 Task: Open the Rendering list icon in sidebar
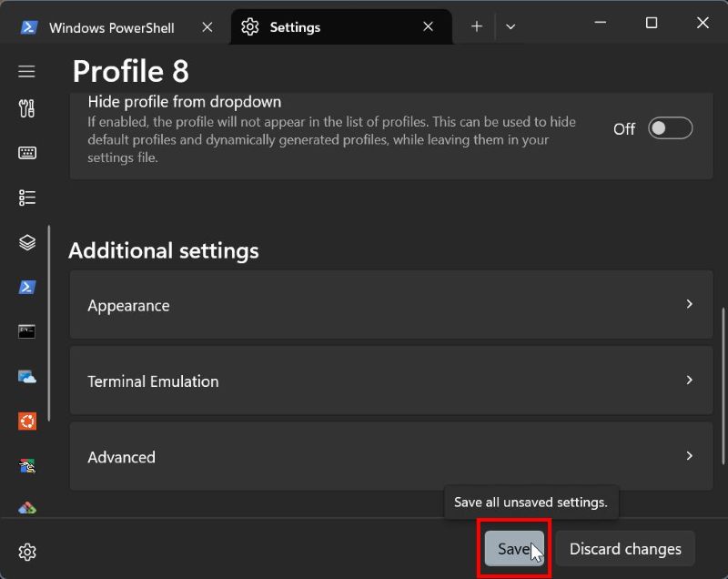pos(27,198)
